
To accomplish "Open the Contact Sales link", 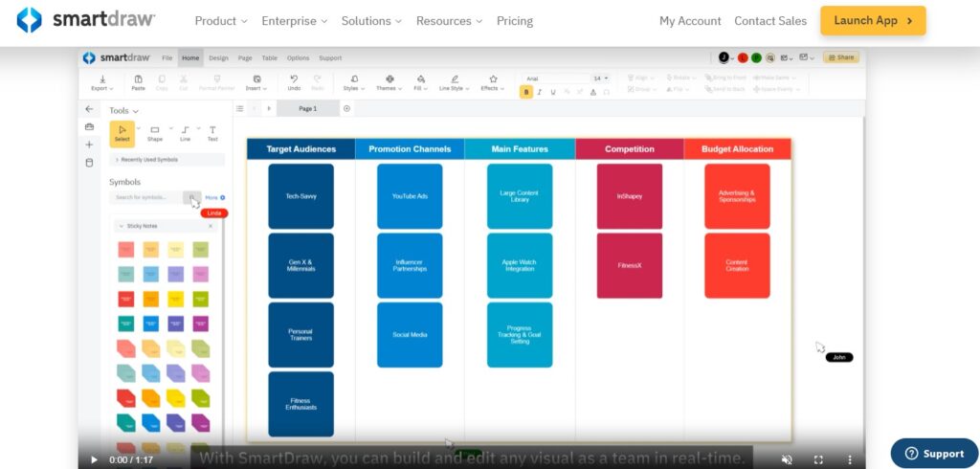I will tap(770, 20).
